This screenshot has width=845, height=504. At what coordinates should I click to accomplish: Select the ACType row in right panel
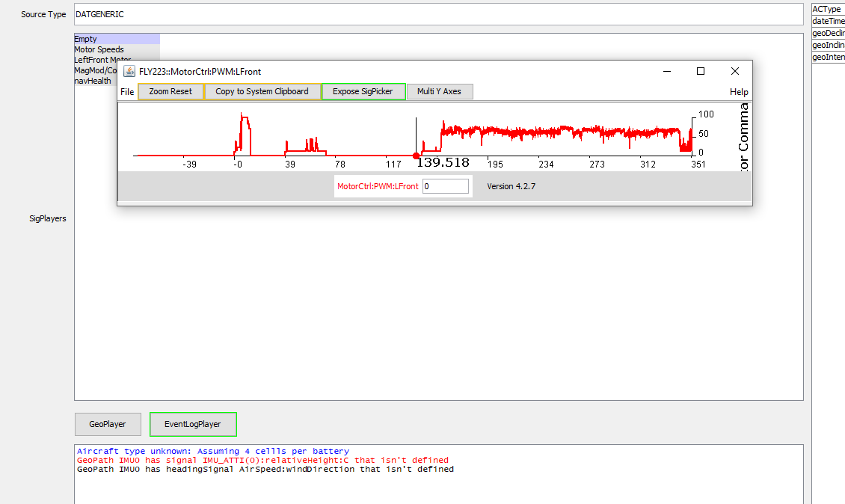827,9
